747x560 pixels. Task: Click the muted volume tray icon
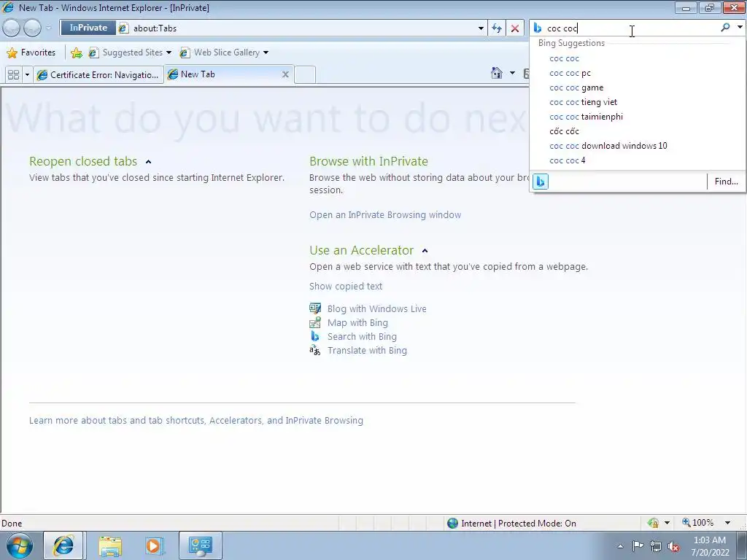[673, 547]
